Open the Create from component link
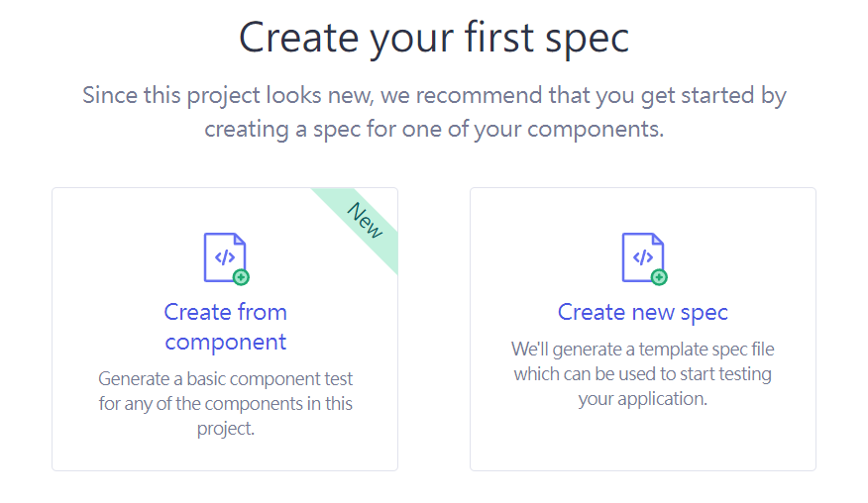This screenshot has height=503, width=868. [x=225, y=313]
